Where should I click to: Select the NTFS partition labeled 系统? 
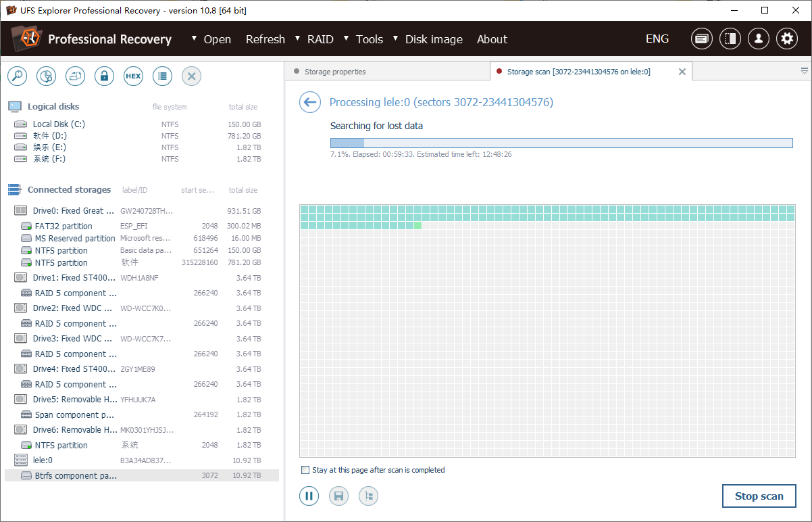click(x=142, y=445)
